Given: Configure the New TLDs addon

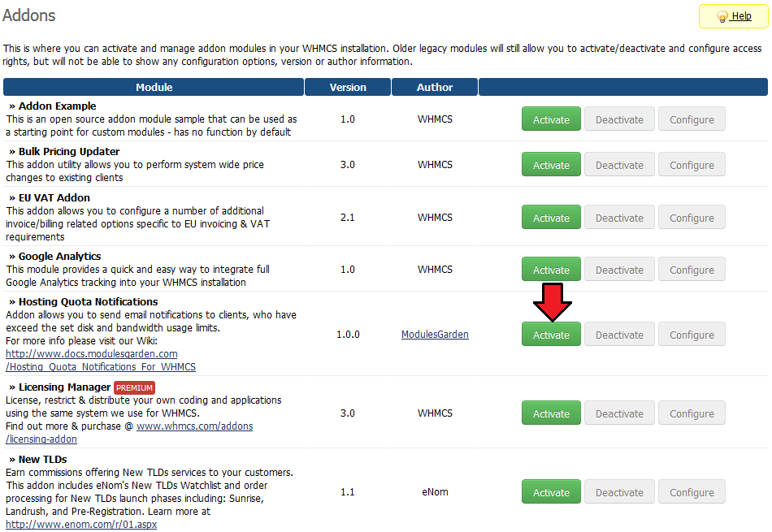Looking at the screenshot, I should tap(692, 491).
